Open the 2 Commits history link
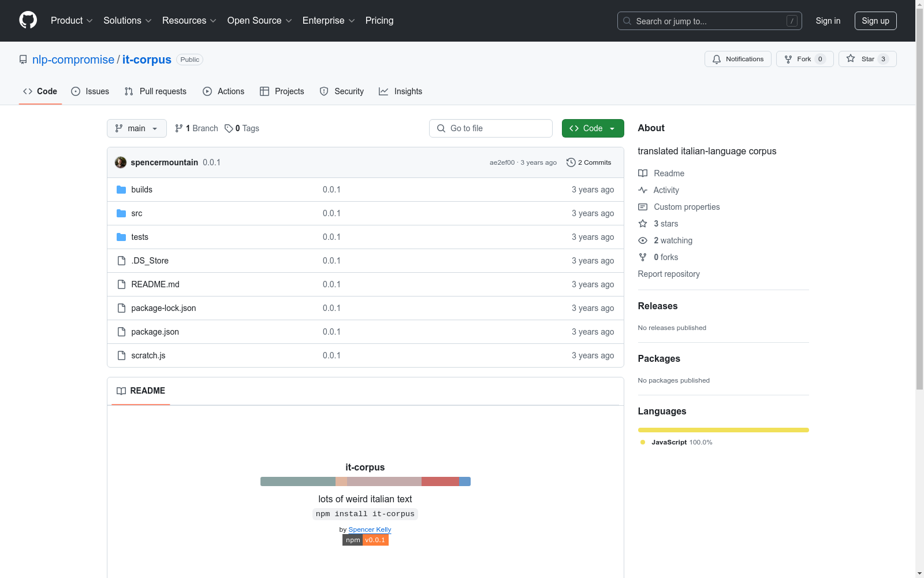This screenshot has height=578, width=924. click(x=589, y=162)
